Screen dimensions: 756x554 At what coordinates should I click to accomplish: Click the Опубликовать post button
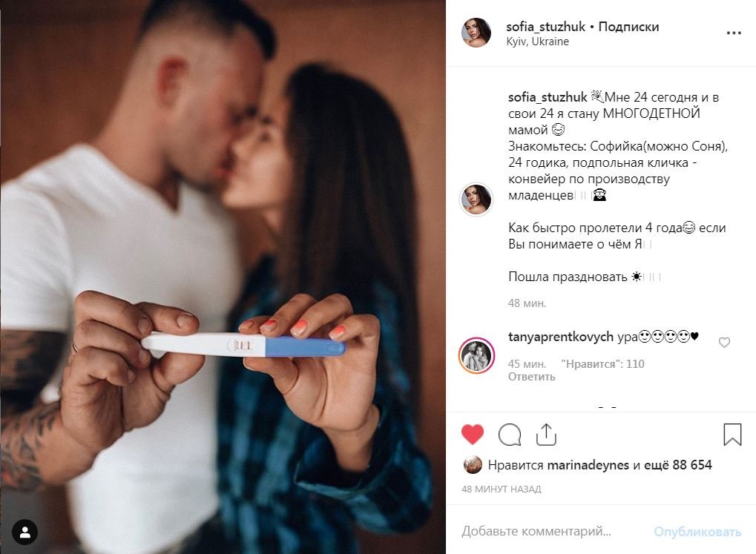(697, 531)
